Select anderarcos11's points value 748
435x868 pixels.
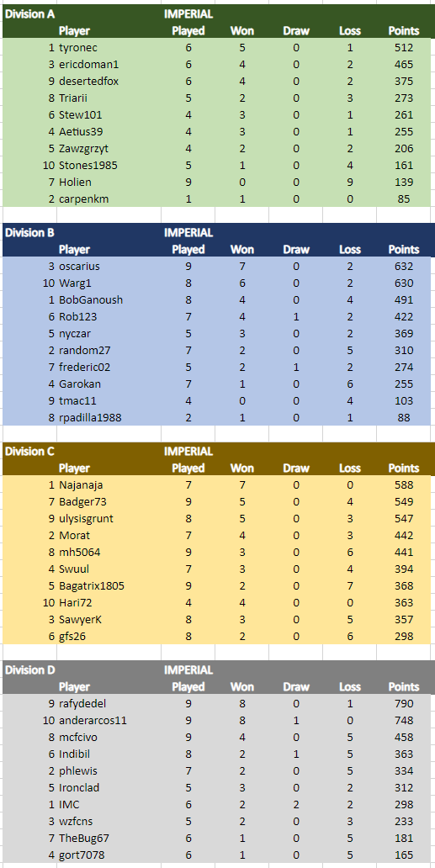404,720
